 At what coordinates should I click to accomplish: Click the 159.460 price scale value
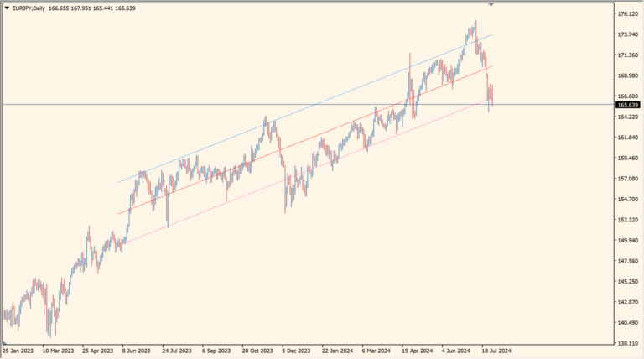tap(628, 158)
